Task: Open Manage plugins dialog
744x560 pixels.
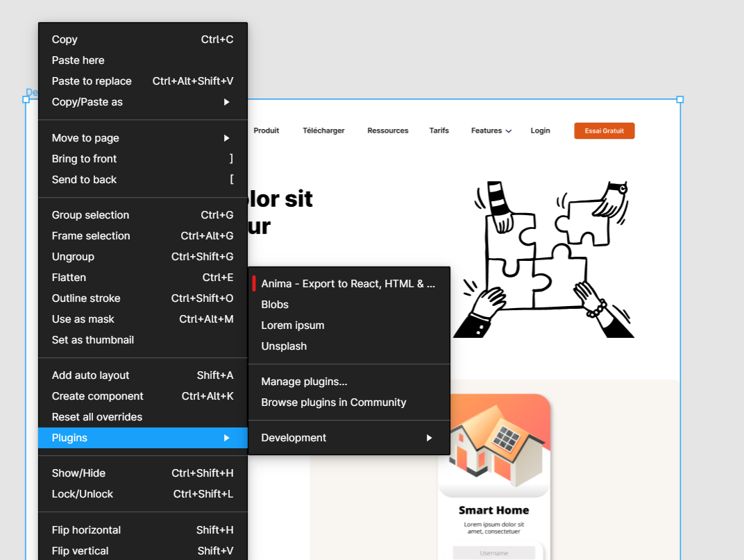Action: tap(349, 382)
